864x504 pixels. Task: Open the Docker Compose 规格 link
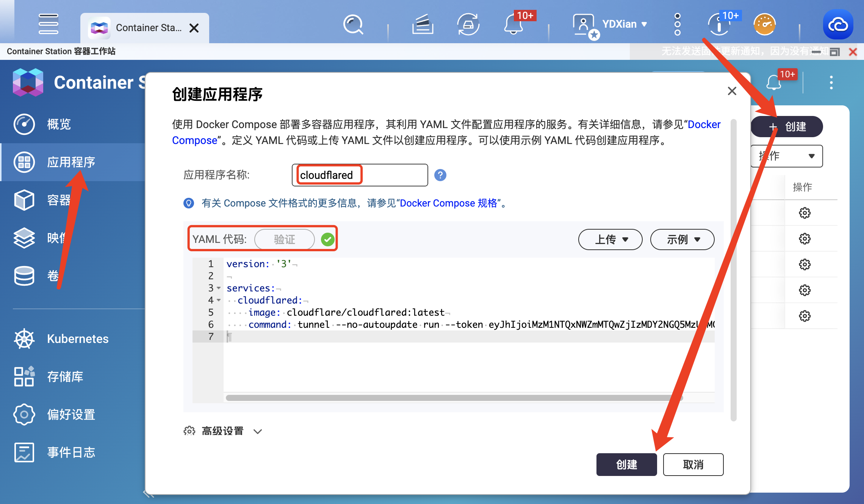448,203
